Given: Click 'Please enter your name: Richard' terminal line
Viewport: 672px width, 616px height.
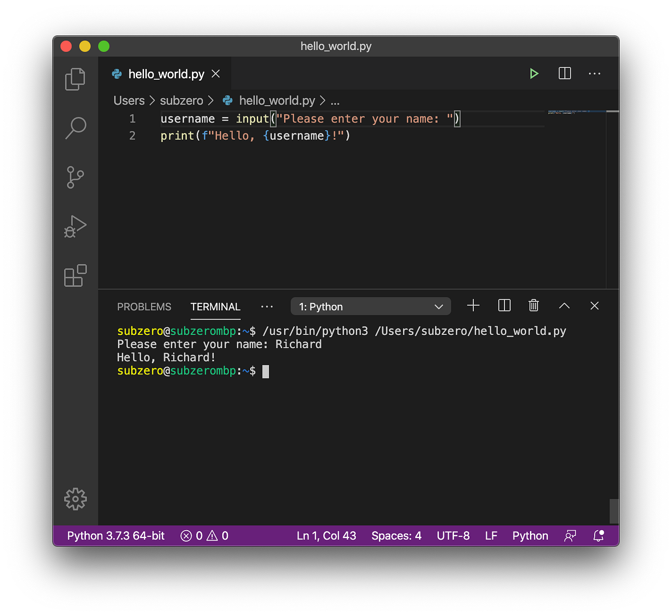Looking at the screenshot, I should 219,344.
